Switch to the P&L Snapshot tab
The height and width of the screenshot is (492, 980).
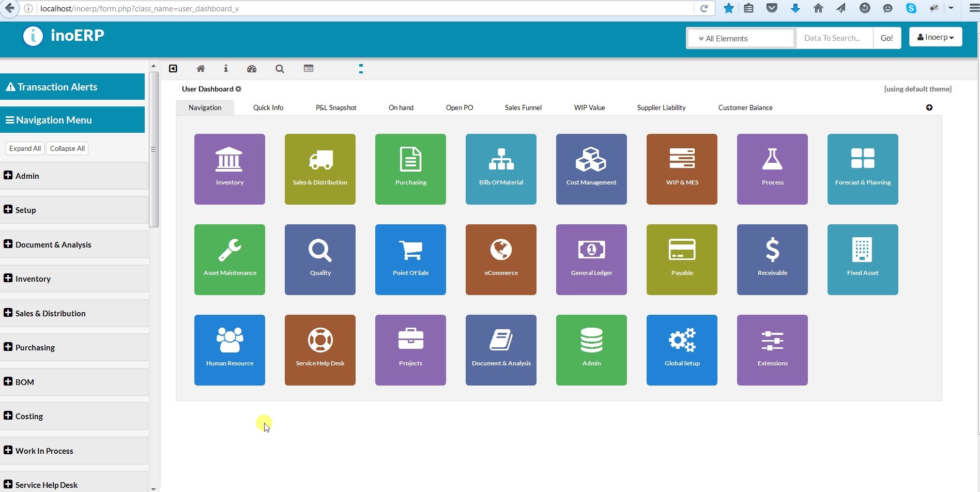(336, 107)
